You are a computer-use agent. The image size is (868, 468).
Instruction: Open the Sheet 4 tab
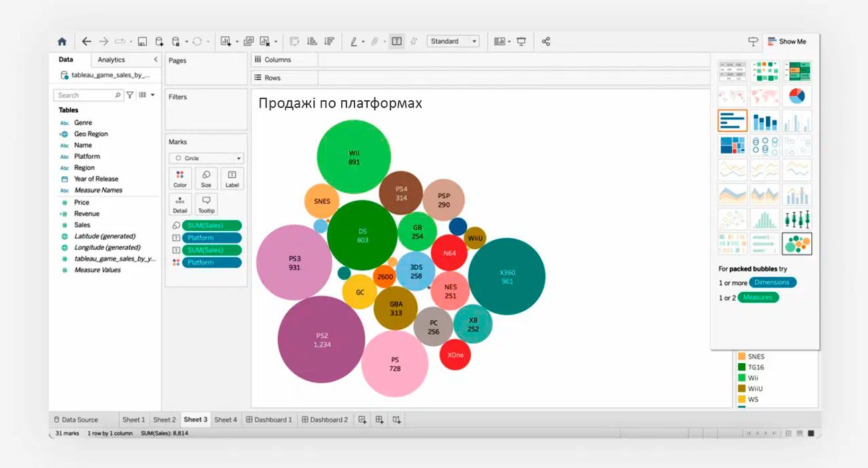[x=226, y=420]
